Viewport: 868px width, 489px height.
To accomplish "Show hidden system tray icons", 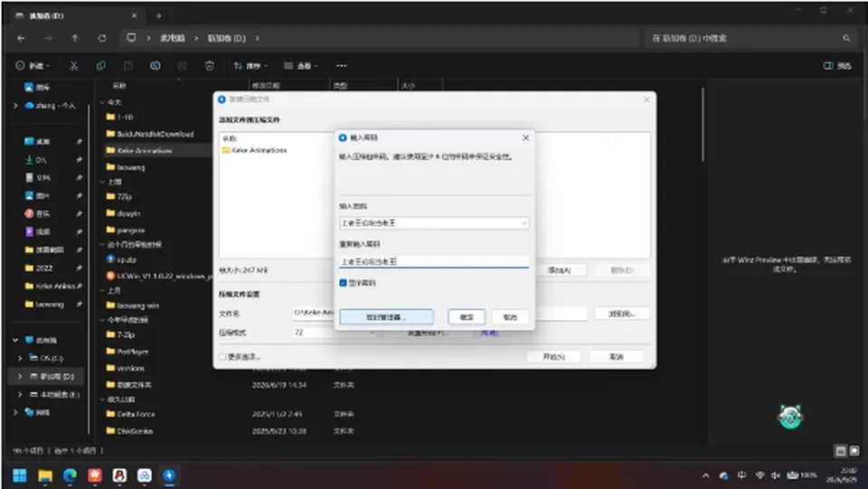I will [706, 475].
